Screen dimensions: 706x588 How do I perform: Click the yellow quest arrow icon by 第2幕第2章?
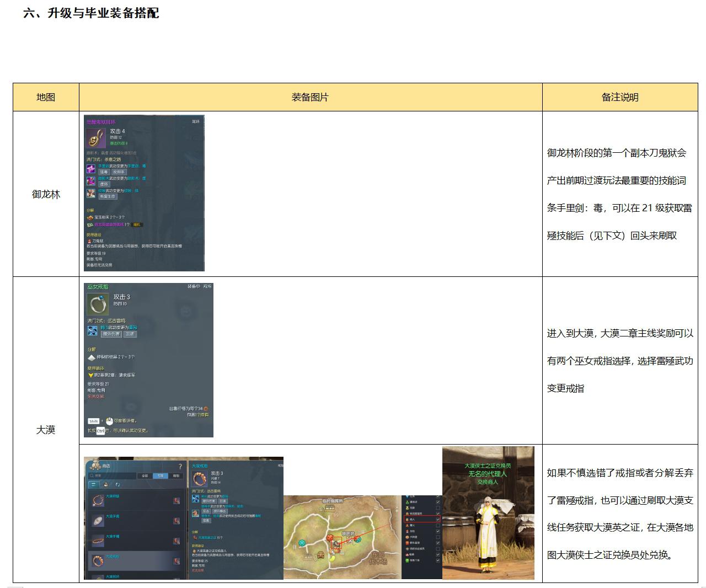91,375
